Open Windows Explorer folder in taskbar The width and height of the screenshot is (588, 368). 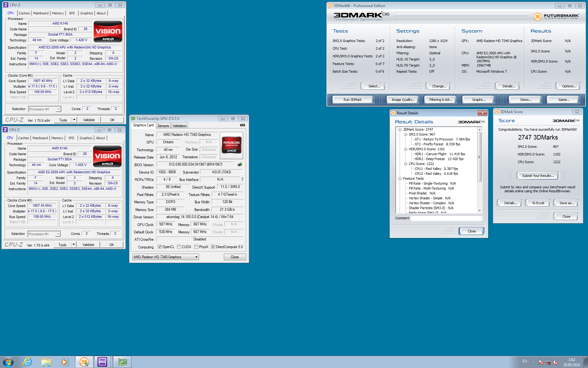tap(46, 362)
